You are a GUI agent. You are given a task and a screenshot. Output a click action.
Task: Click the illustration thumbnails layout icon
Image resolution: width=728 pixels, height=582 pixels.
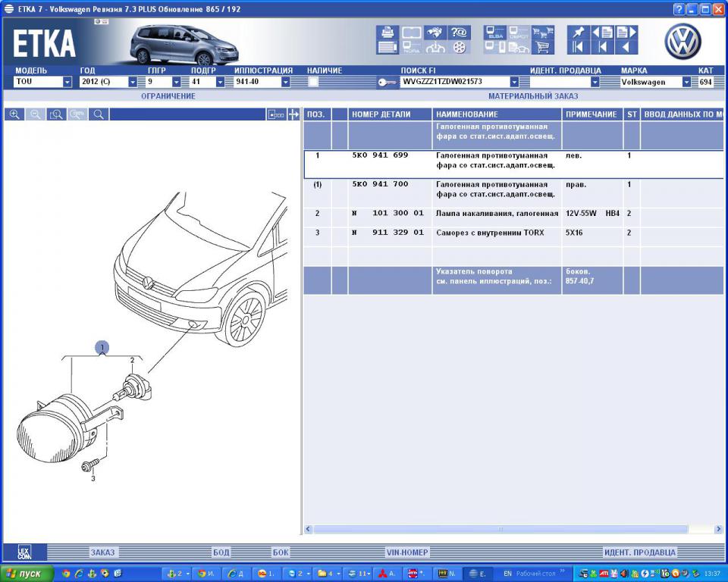[x=276, y=114]
